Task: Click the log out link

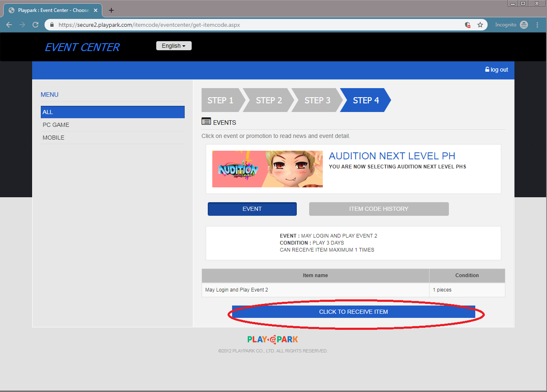Action: tap(497, 70)
